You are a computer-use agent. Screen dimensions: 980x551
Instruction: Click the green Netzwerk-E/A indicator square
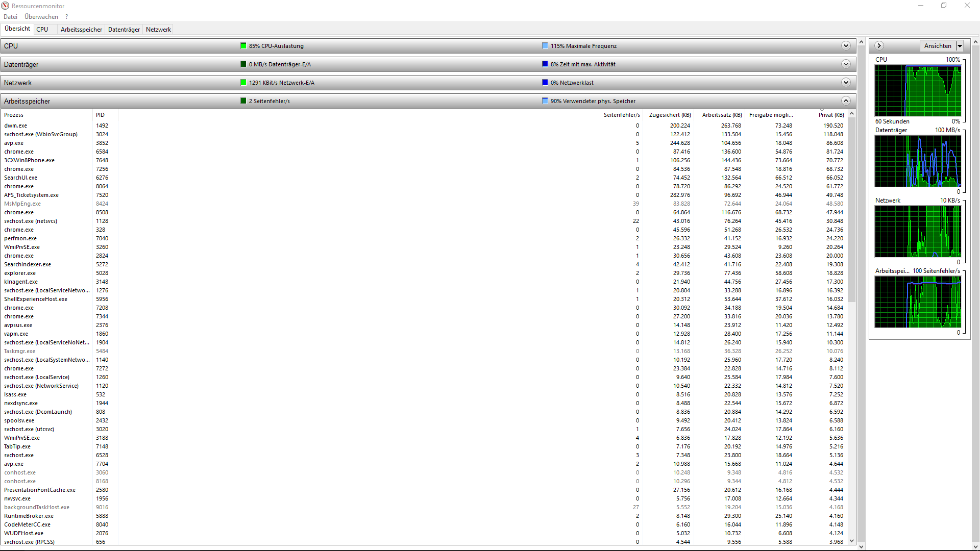click(243, 83)
